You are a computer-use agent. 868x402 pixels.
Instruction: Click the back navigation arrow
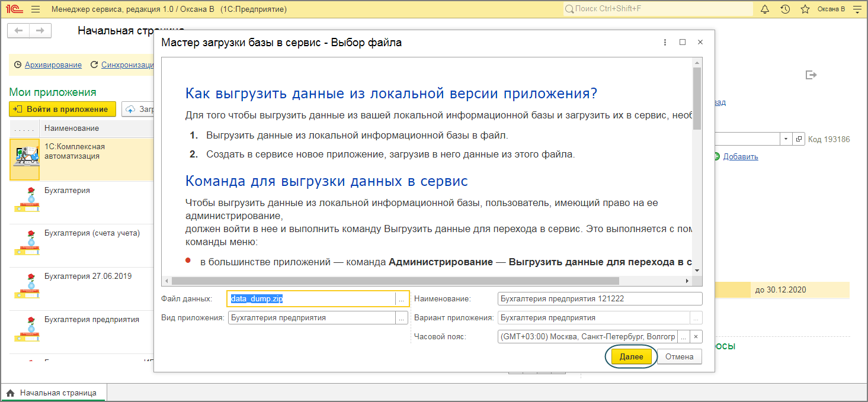click(18, 30)
